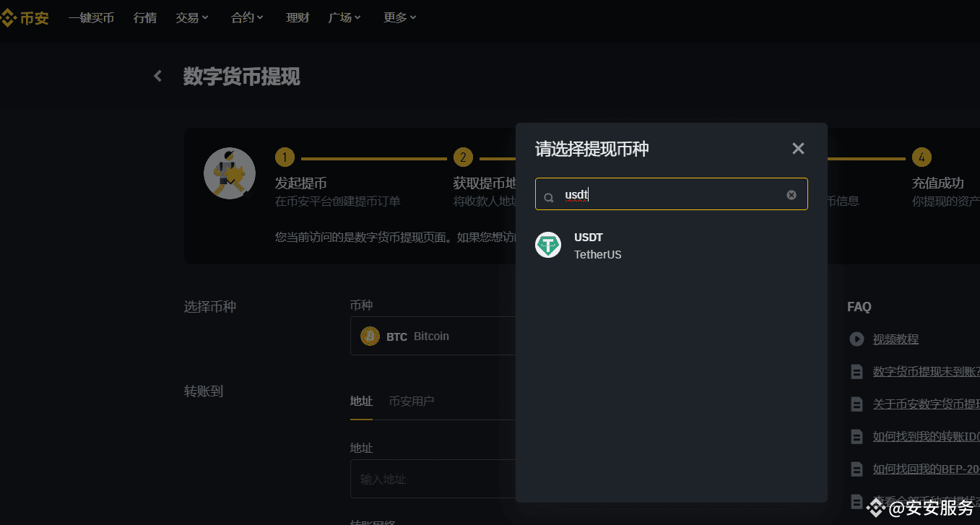Expand the 合约 menu

(248, 18)
